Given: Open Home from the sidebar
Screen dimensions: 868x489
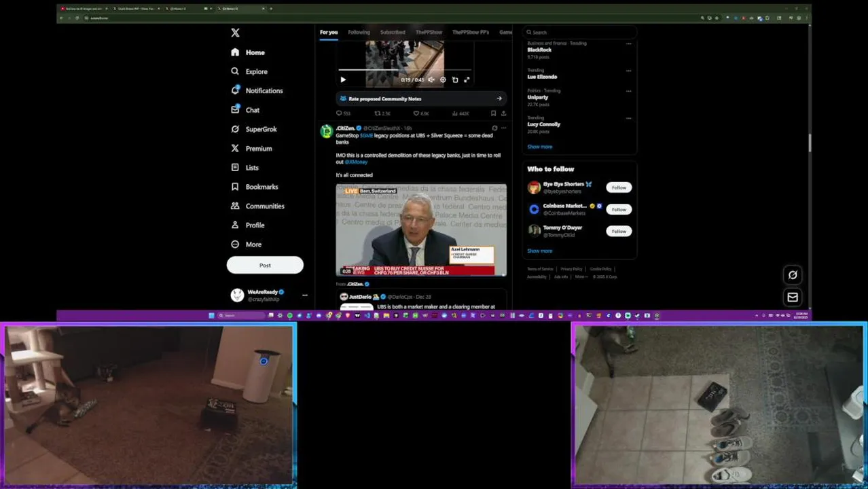Looking at the screenshot, I should (x=248, y=52).
